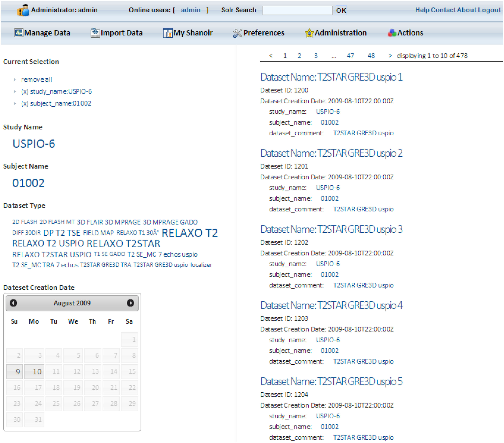Go to next month in calendar

[x=130, y=303]
